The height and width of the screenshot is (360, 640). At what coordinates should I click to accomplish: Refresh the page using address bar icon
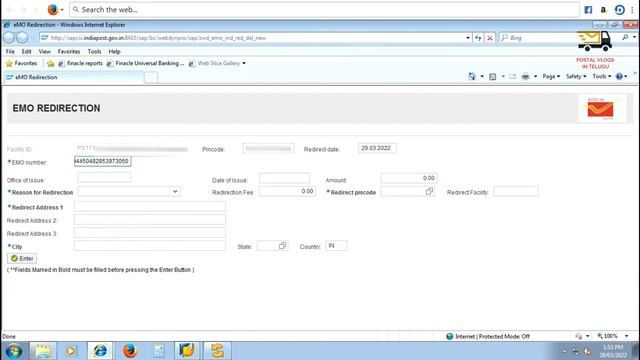(x=478, y=38)
